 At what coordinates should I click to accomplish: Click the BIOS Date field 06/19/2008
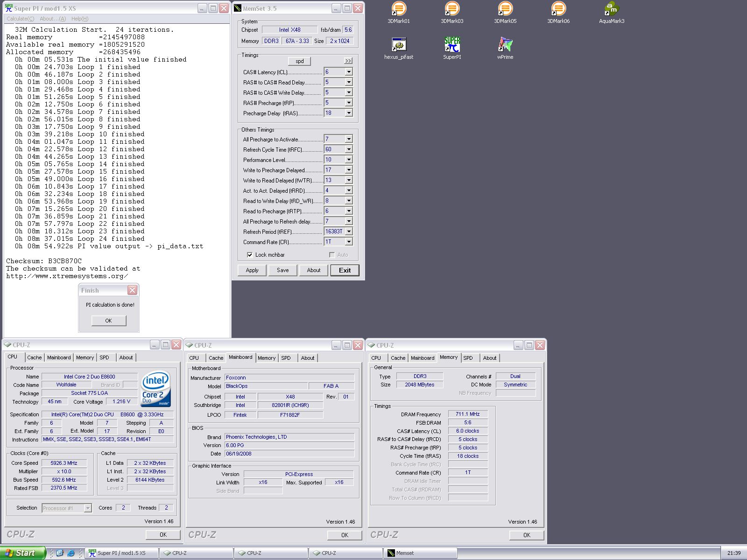[289, 454]
